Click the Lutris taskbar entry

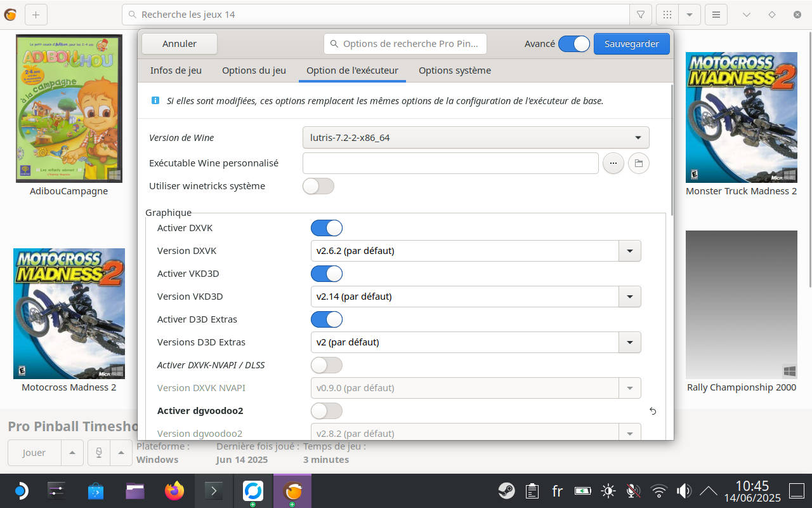[292, 491]
